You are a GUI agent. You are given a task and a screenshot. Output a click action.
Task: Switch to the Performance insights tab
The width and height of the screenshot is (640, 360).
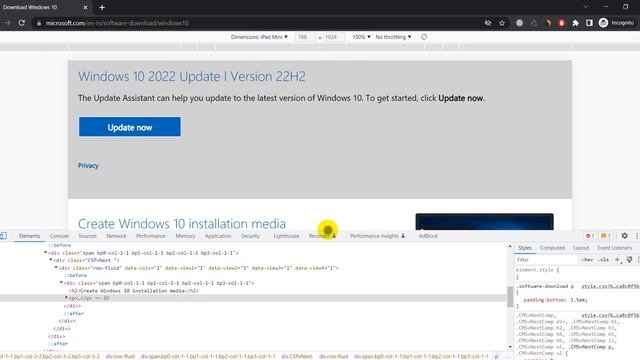(x=377, y=236)
